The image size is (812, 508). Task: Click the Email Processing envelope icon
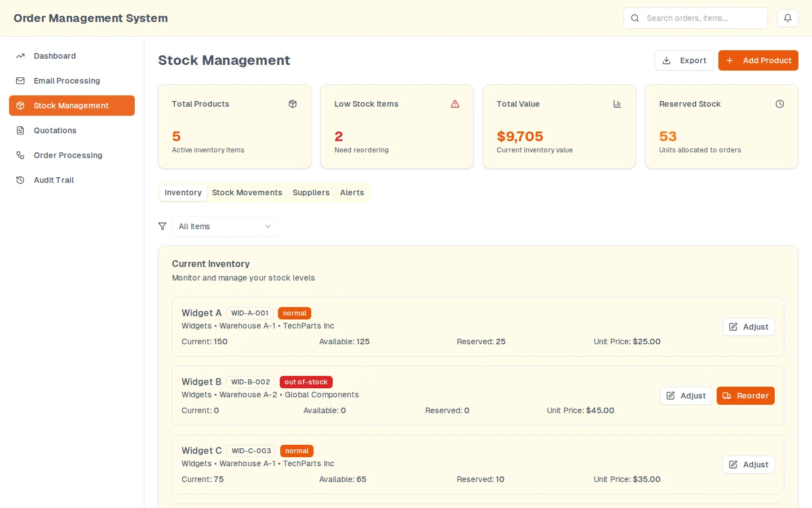click(x=20, y=81)
